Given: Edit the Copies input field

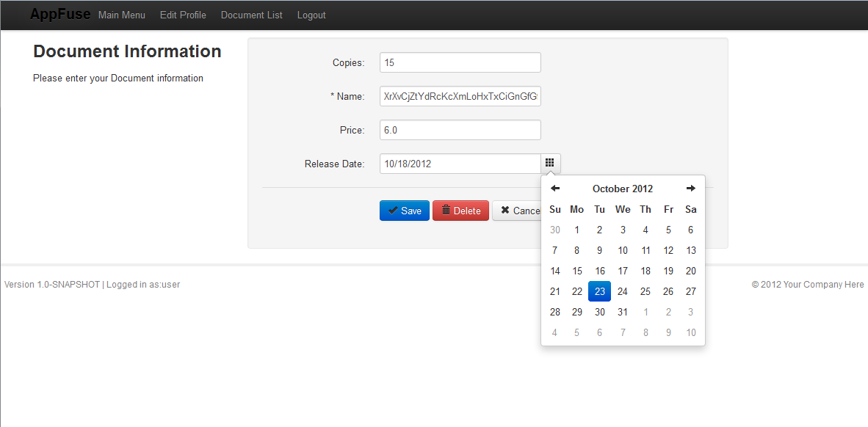Looking at the screenshot, I should tap(460, 62).
